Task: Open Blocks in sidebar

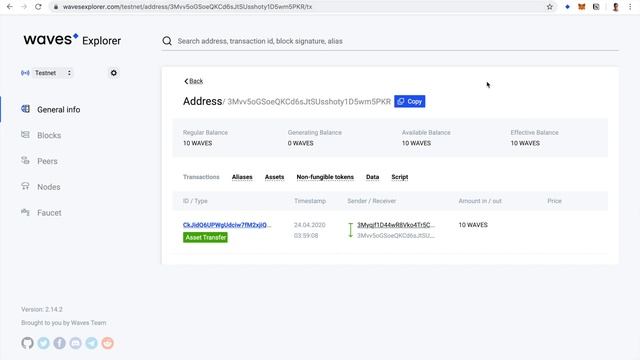Action: tap(49, 135)
